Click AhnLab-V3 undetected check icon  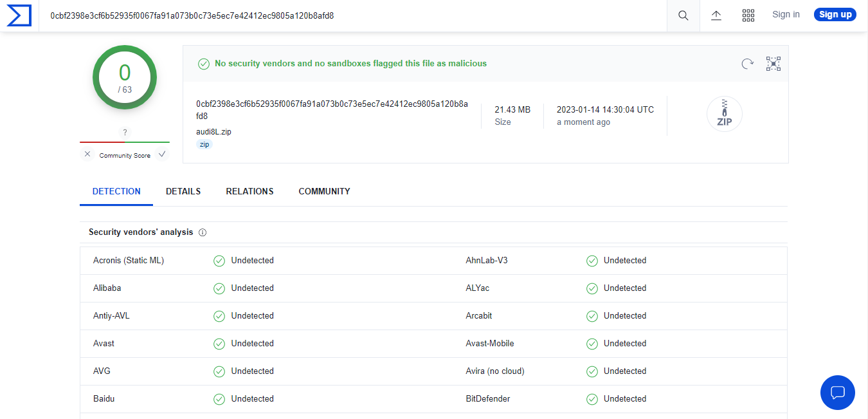(x=592, y=261)
